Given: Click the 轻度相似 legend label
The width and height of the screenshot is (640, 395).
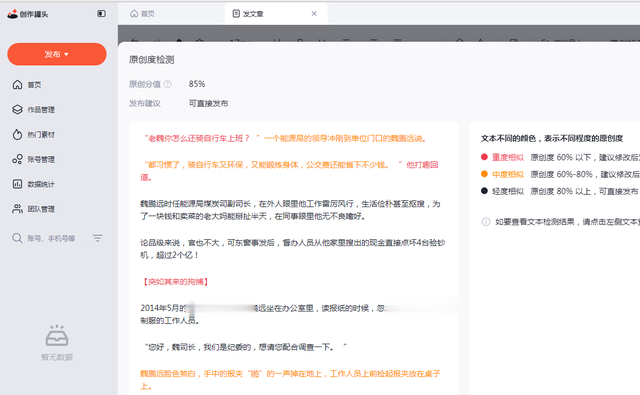Looking at the screenshot, I should click(x=508, y=191).
